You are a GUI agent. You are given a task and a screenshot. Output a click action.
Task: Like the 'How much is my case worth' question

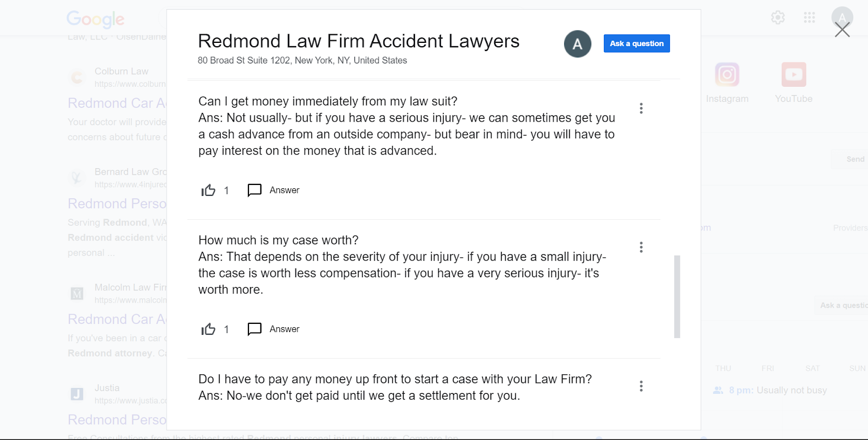pyautogui.click(x=208, y=329)
